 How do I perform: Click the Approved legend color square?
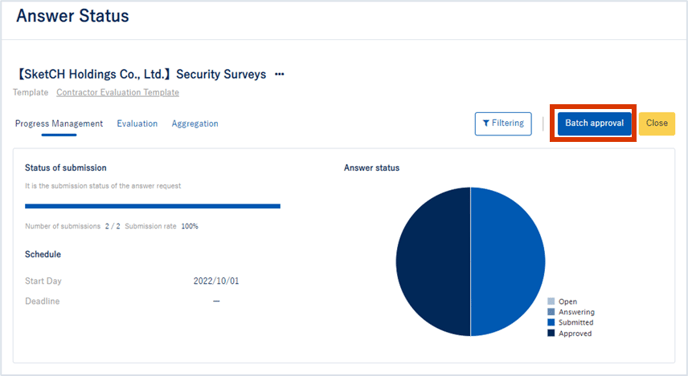[551, 333]
